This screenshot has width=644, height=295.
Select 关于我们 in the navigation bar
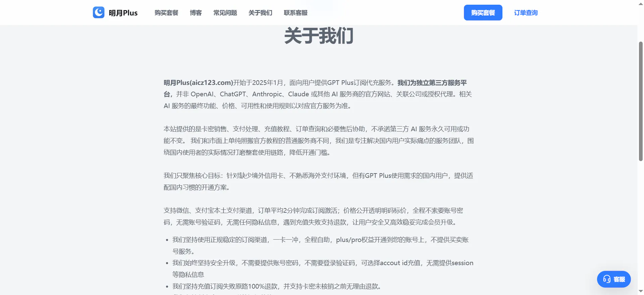pos(260,13)
